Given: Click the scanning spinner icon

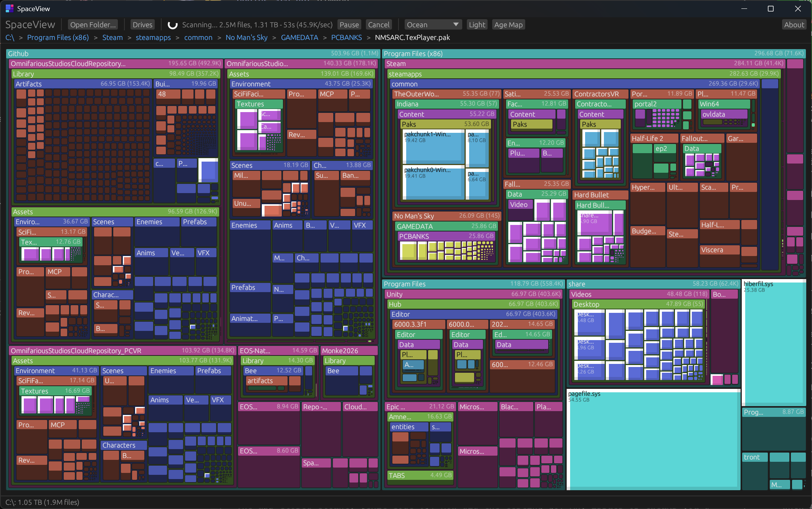Looking at the screenshot, I should (173, 25).
